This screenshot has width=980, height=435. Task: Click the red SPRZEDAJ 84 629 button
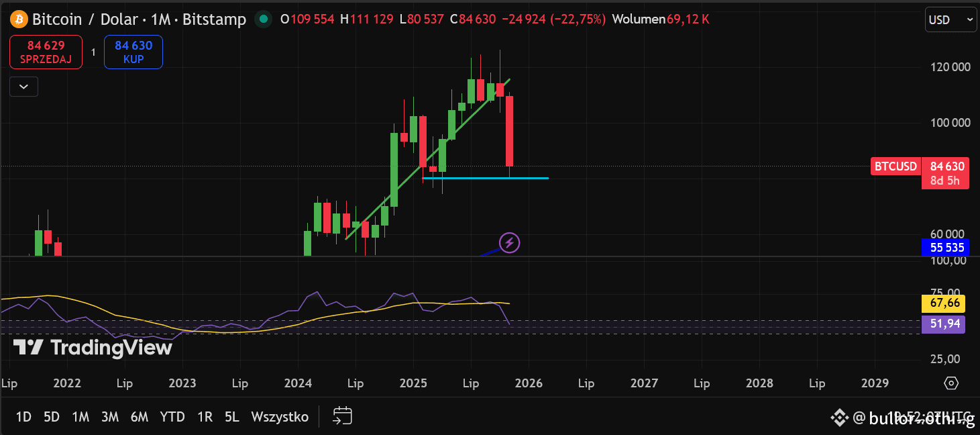pyautogui.click(x=46, y=52)
